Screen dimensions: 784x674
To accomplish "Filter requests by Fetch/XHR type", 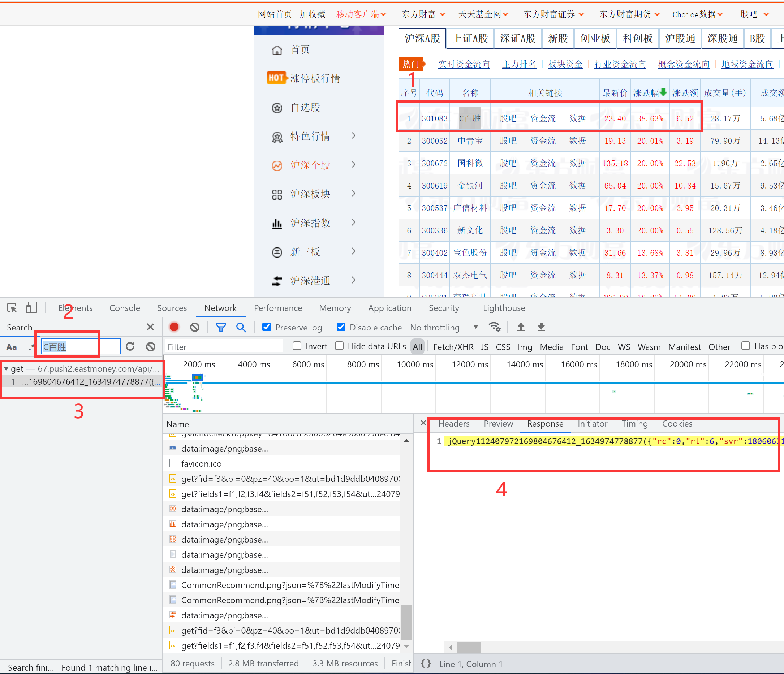I will pyautogui.click(x=453, y=347).
